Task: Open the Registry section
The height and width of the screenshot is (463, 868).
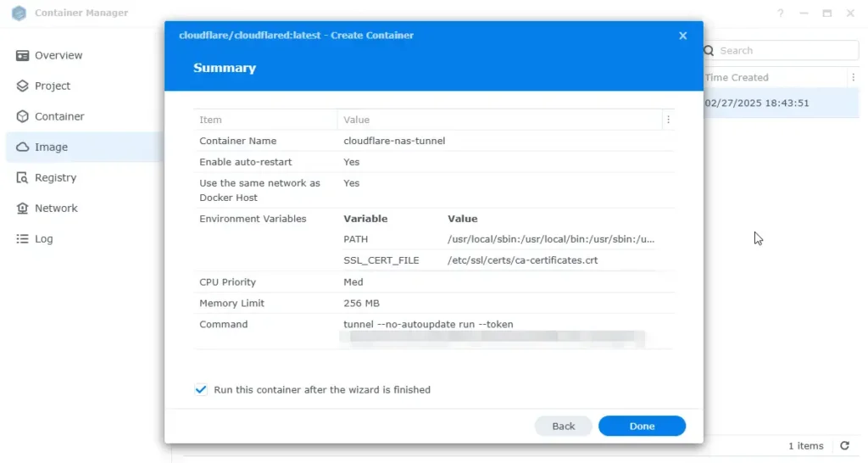Action: pos(84,178)
